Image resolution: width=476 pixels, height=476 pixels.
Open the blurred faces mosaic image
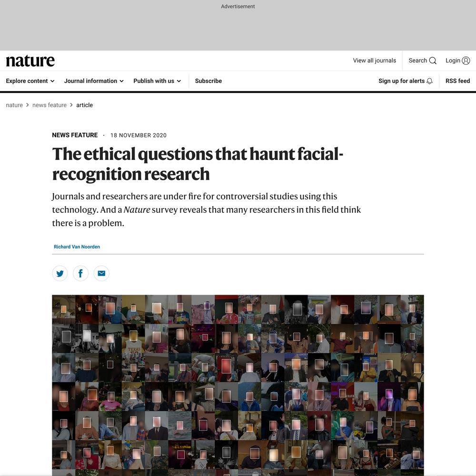tap(238, 385)
